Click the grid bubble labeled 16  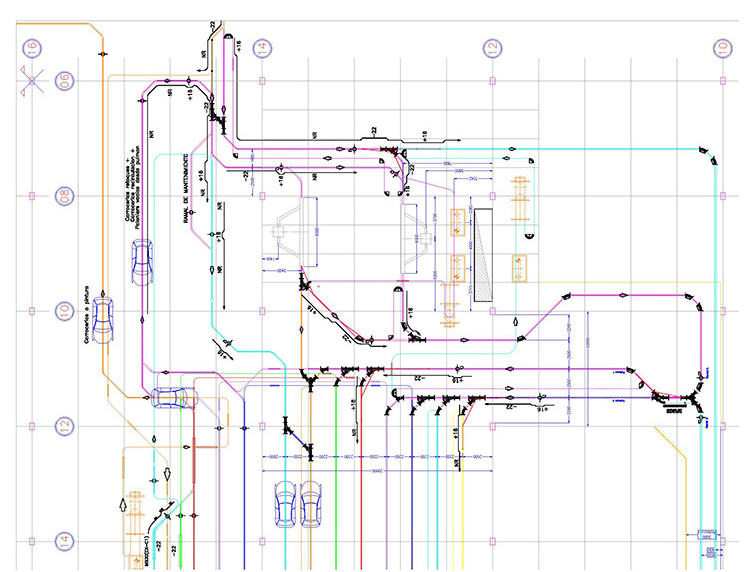pos(33,47)
